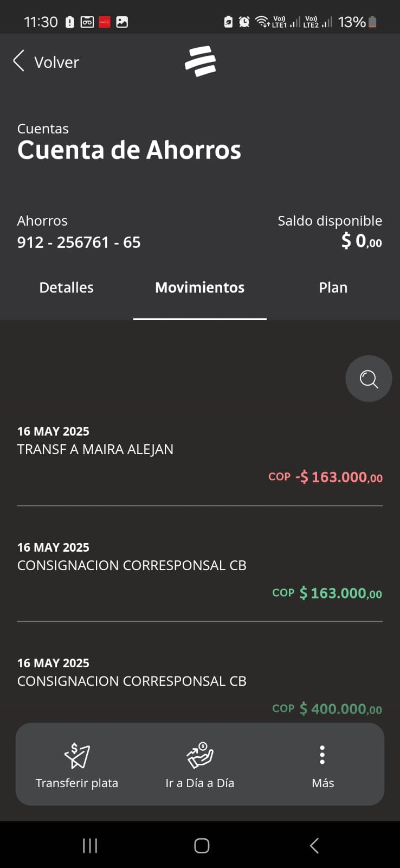
Task: Open TRANSF A MAIRA ALEJAN transaction
Action: click(x=199, y=455)
